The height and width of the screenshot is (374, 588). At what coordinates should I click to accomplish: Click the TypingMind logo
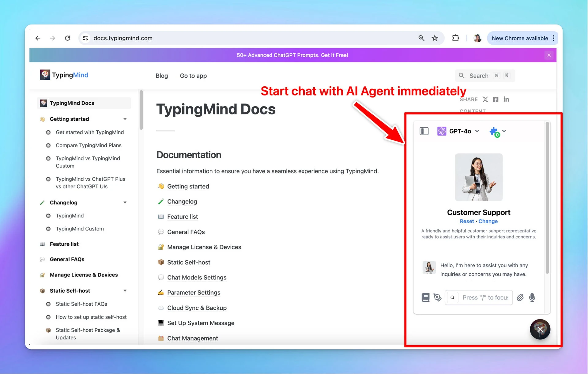tap(64, 75)
